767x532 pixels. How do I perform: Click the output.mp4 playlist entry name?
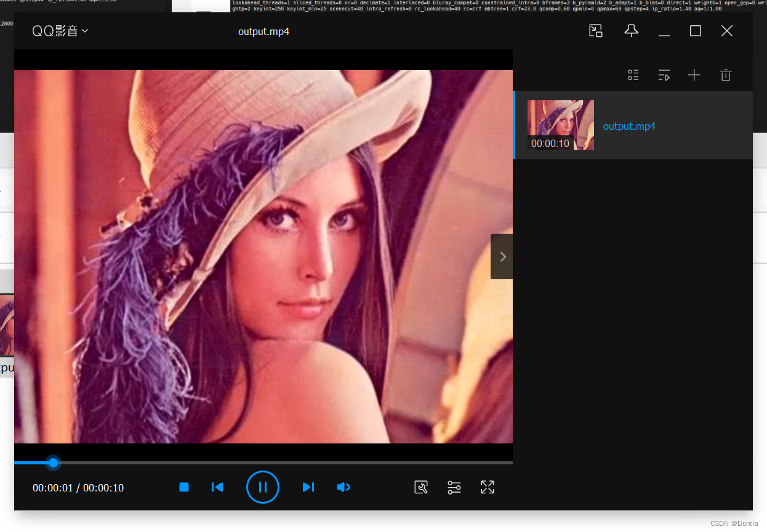click(x=629, y=126)
